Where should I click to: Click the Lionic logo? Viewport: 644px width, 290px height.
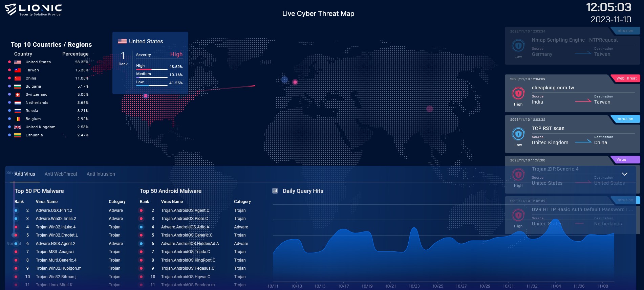[33, 9]
